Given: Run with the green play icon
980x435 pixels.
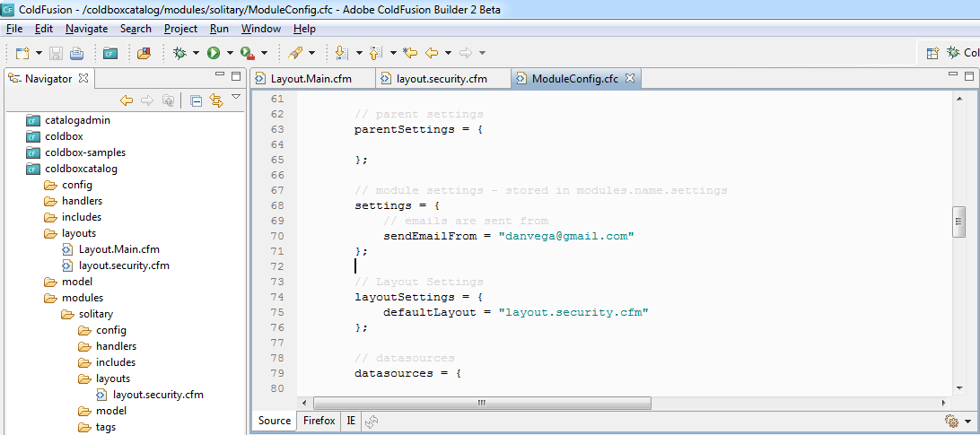Looking at the screenshot, I should pos(214,54).
